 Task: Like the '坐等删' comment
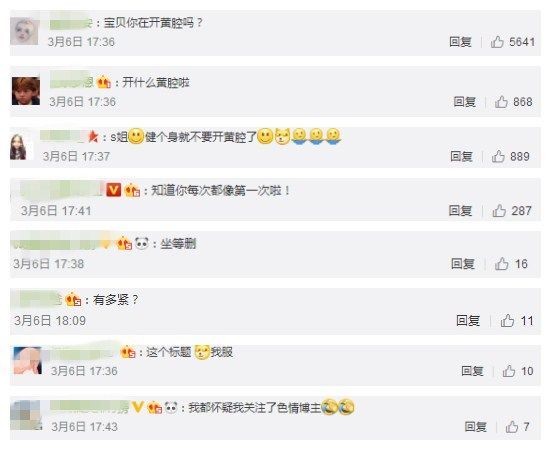click(501, 264)
